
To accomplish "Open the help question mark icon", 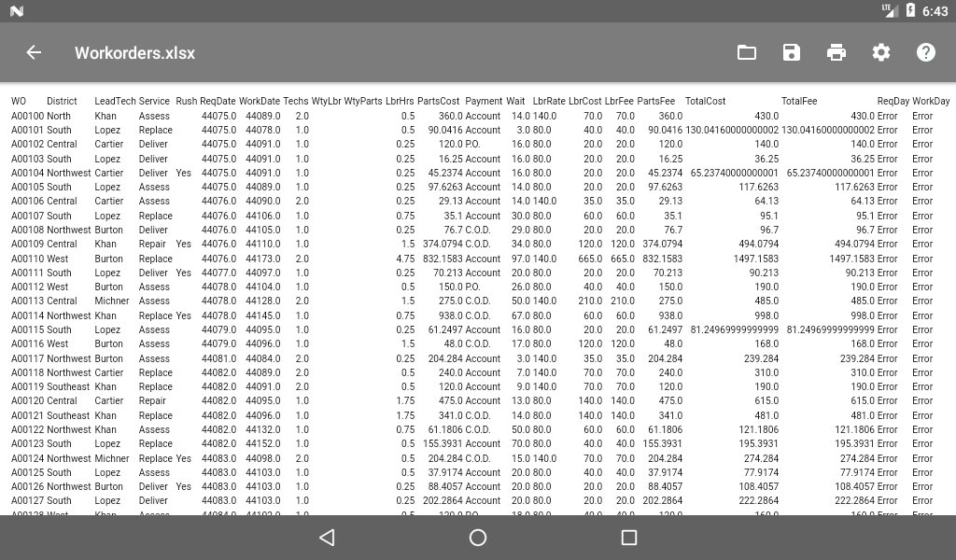I will pyautogui.click(x=925, y=52).
